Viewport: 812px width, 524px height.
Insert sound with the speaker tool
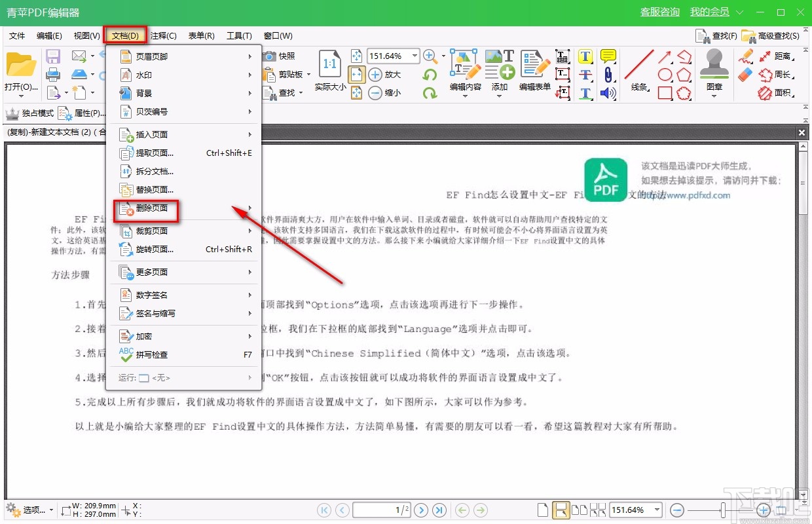(x=607, y=94)
